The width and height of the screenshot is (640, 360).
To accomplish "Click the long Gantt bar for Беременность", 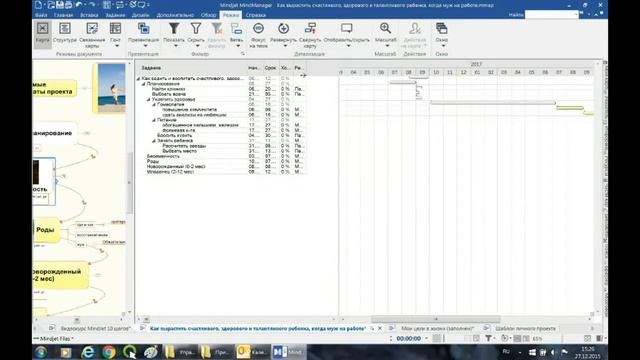I will pos(493,103).
